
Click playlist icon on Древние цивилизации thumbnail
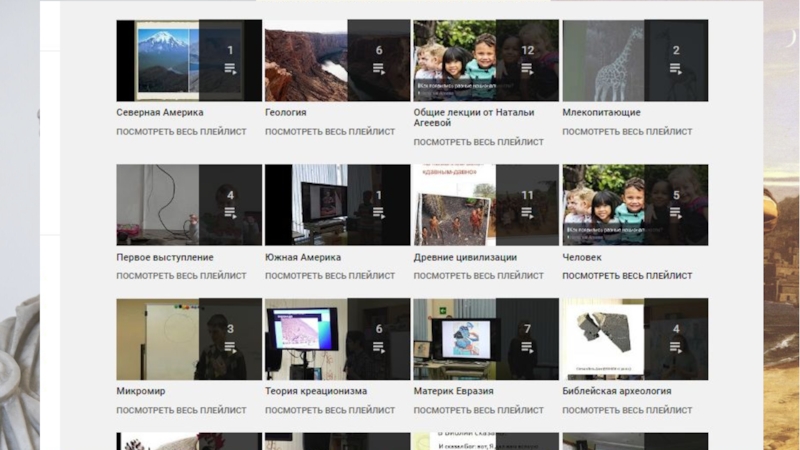(528, 213)
